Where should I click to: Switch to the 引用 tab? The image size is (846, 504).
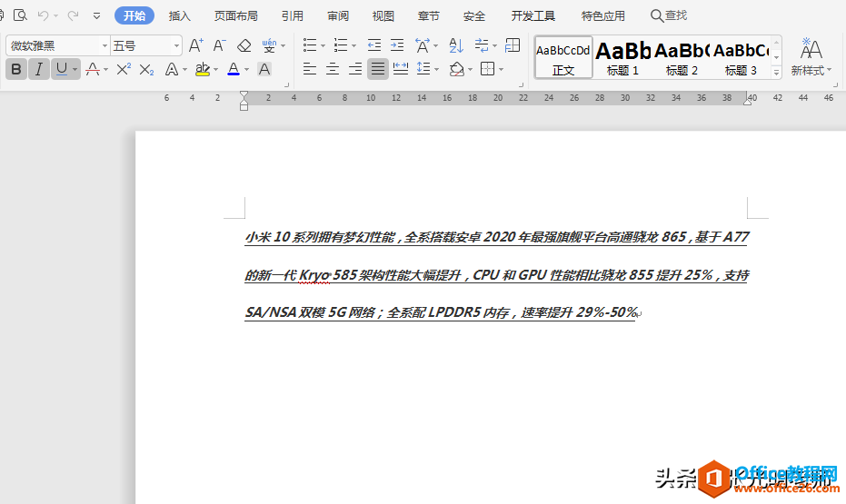click(292, 16)
